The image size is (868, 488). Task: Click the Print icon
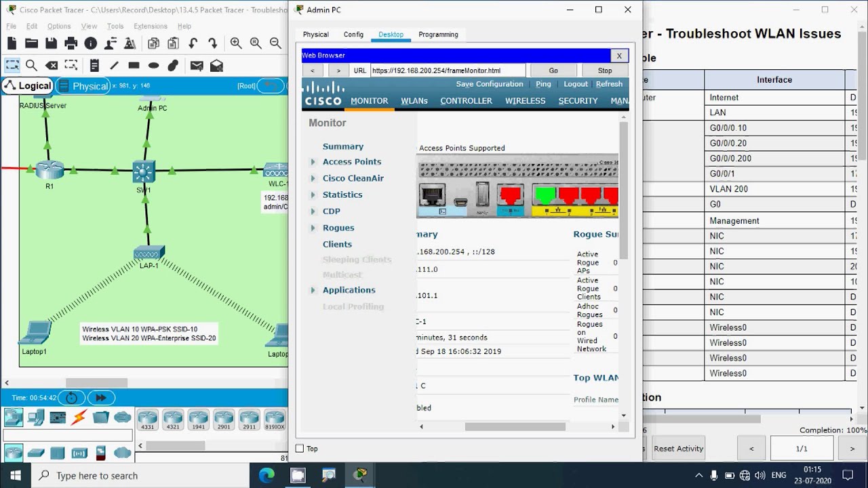(71, 43)
